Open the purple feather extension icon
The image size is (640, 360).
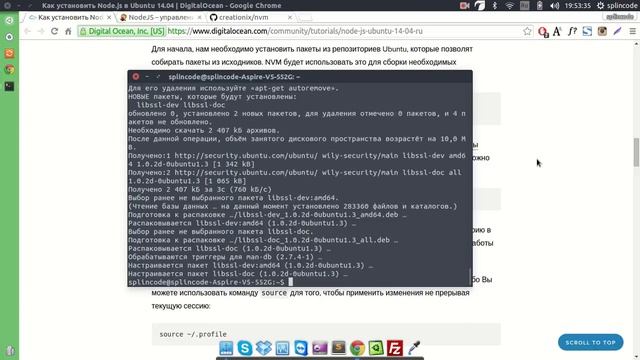617,31
